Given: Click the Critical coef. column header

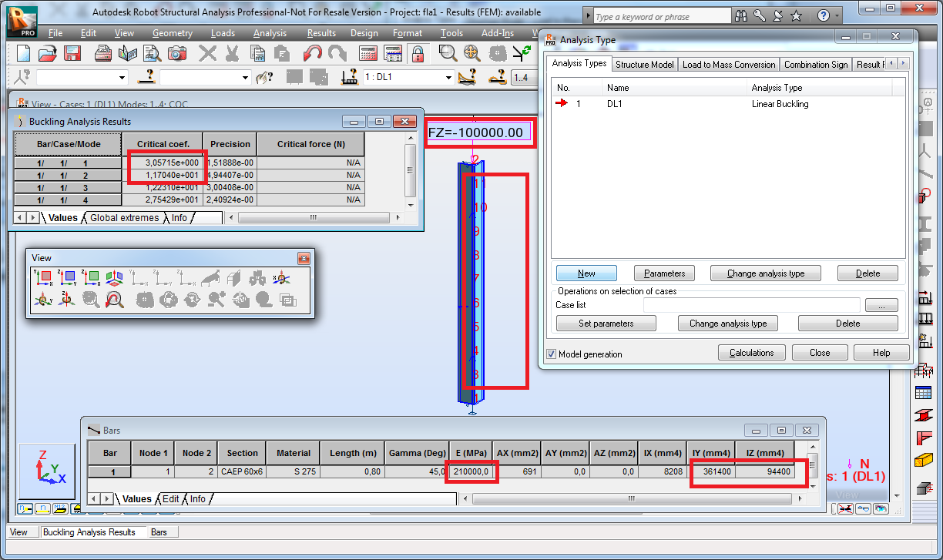Looking at the screenshot, I should coord(163,144).
